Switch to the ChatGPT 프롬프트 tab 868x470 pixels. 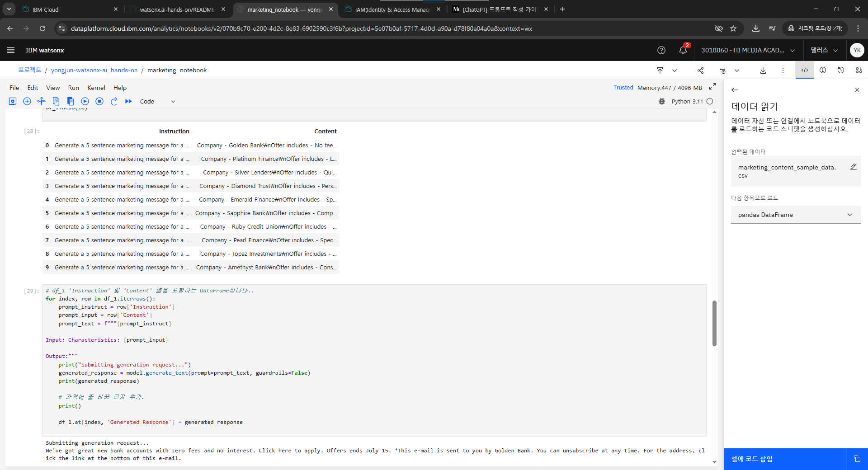pyautogui.click(x=499, y=9)
